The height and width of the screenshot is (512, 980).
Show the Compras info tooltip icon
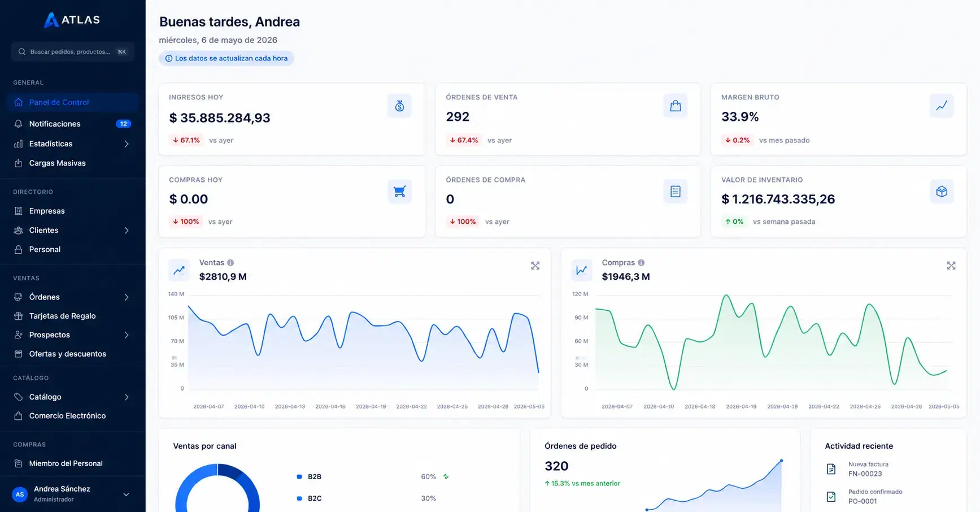641,263
